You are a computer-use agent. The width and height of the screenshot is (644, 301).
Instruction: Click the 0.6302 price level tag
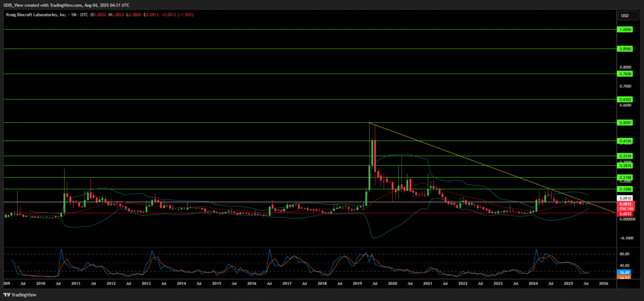pos(625,99)
